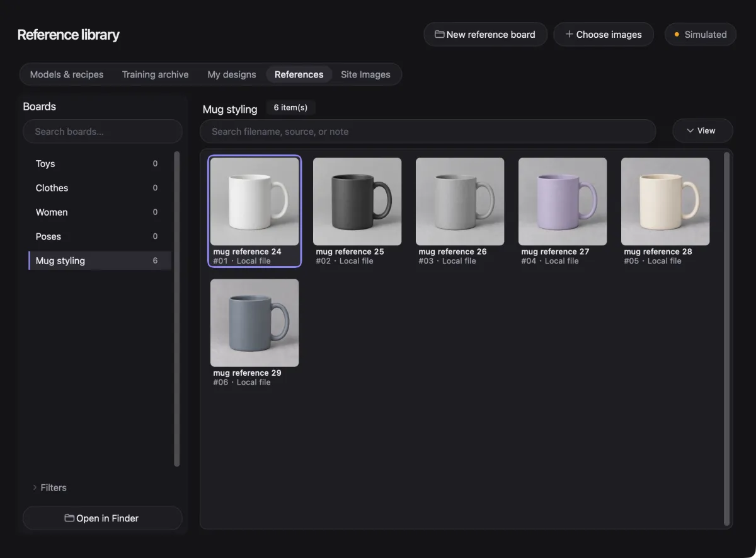Click the New reference board button
Image resolution: width=756 pixels, height=558 pixels.
[x=485, y=35]
